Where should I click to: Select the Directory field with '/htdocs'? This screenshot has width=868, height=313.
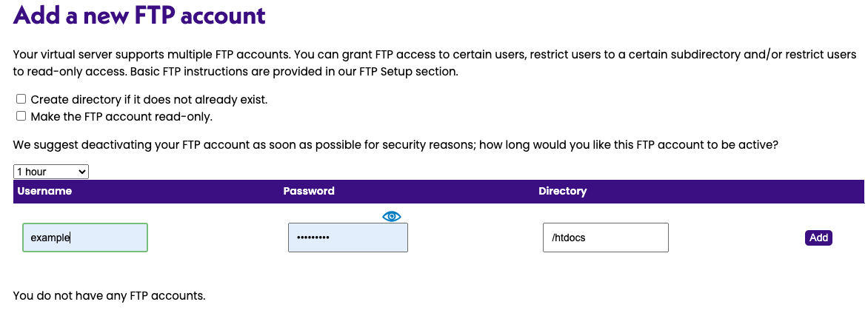coord(605,238)
